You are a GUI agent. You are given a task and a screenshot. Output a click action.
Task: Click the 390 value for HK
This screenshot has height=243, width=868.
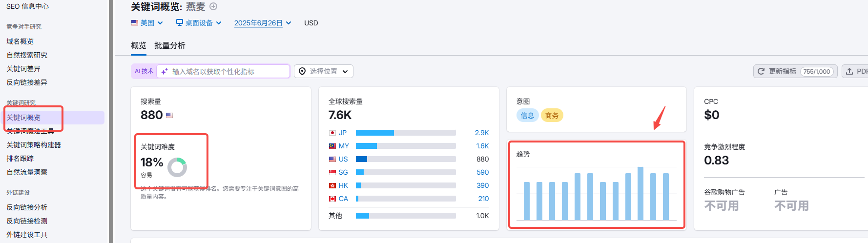483,185
